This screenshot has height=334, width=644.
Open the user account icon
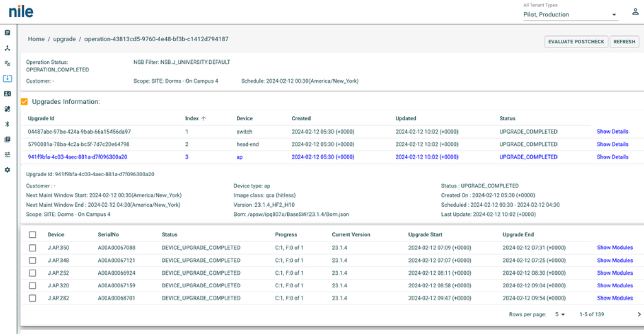tap(635, 12)
